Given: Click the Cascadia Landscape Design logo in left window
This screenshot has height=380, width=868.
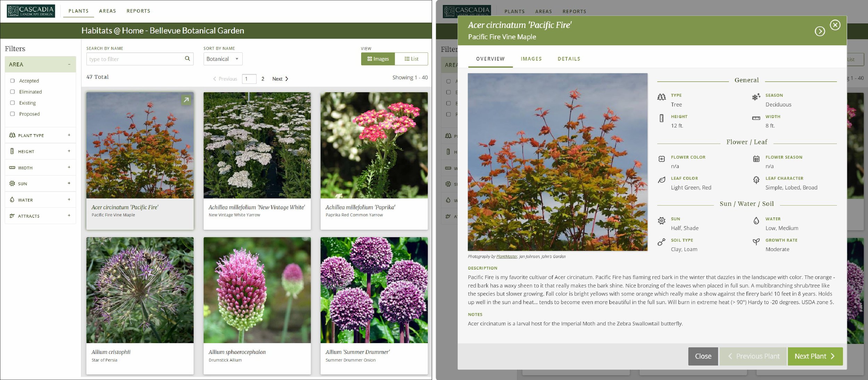Looking at the screenshot, I should tap(31, 11).
